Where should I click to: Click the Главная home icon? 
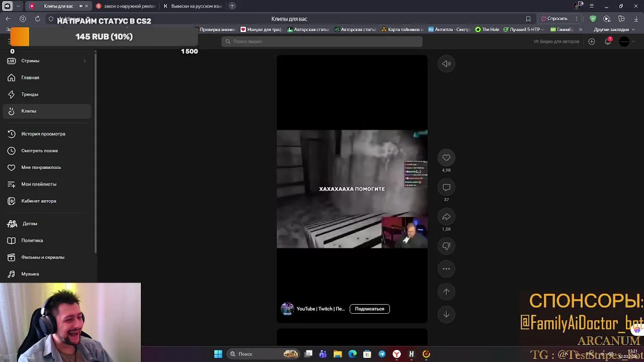click(x=11, y=77)
